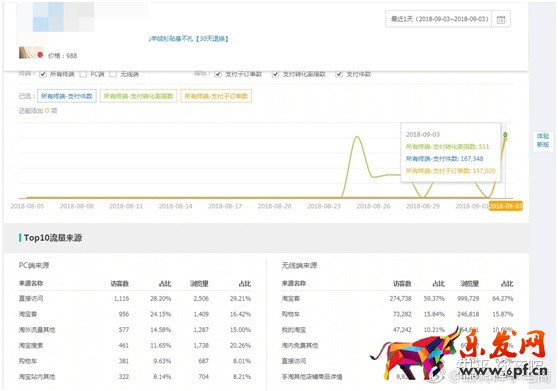Toggle the 所有终端 checkbox
The width and height of the screenshot is (558, 391).
tap(43, 74)
